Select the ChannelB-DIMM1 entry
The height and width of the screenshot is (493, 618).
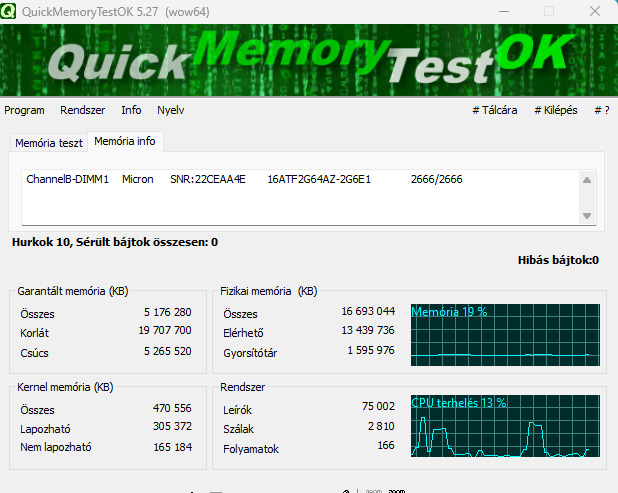[x=67, y=179]
